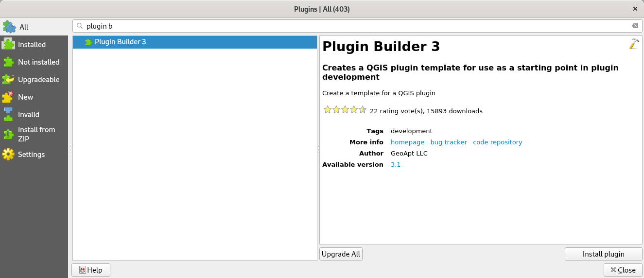Click the Plugin Builder 3 puzzle icon
Viewport: 644px width, 278px height.
(x=88, y=42)
